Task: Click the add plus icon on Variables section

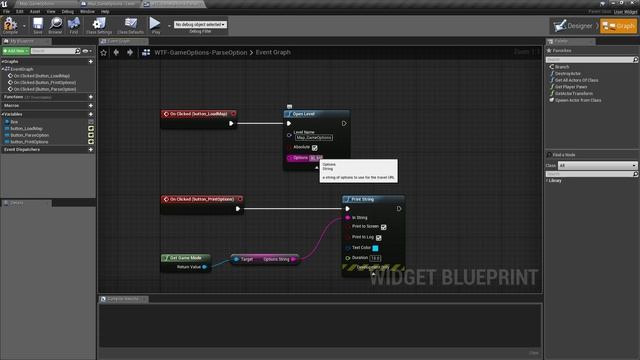Action: tap(91, 114)
